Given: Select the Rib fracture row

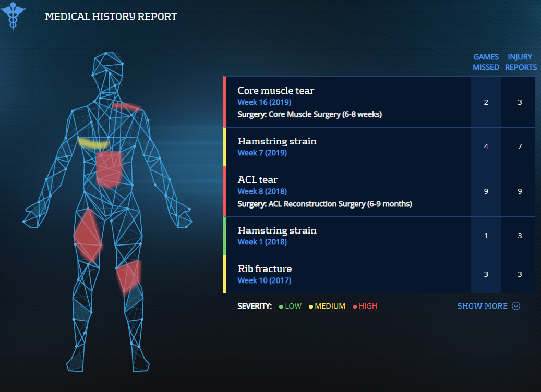Looking at the screenshot, I should click(265, 269).
